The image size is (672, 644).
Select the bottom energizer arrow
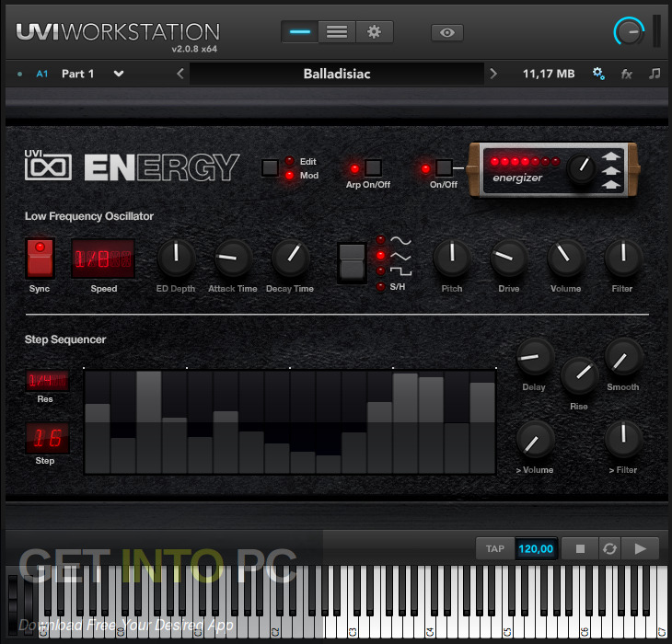point(611,185)
